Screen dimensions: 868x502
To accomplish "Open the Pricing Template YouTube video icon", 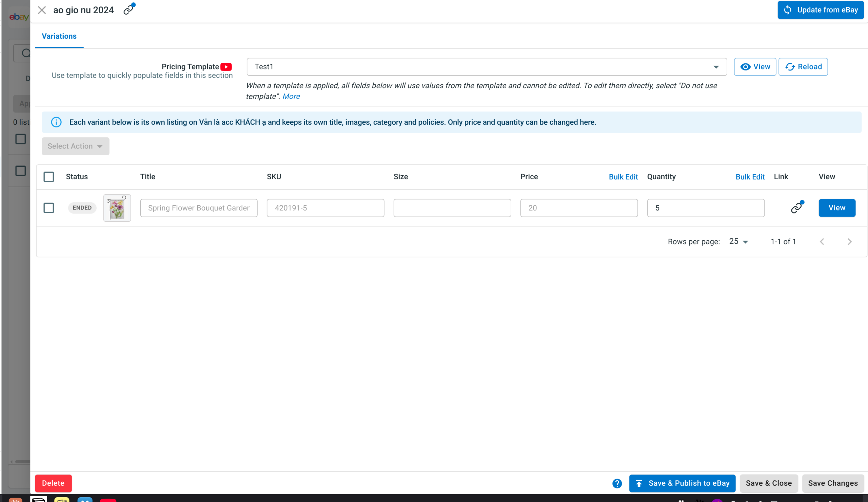I will (226, 67).
